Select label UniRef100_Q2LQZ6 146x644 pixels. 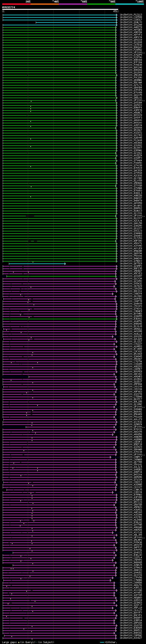pos(131,339)
